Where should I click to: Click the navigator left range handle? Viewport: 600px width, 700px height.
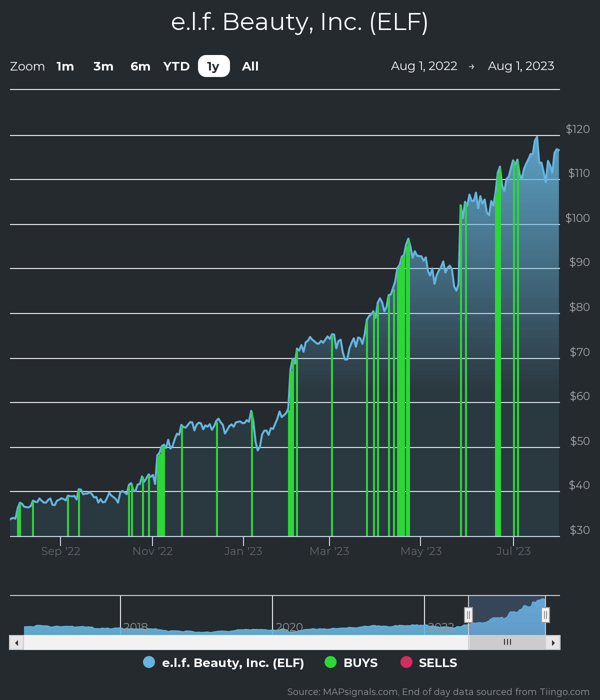(468, 614)
